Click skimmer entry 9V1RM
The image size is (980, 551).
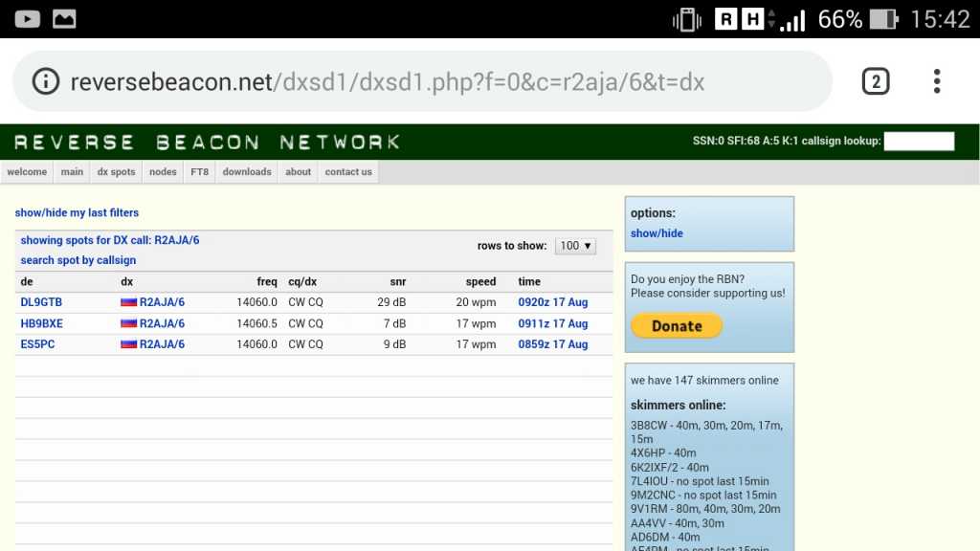(x=705, y=509)
